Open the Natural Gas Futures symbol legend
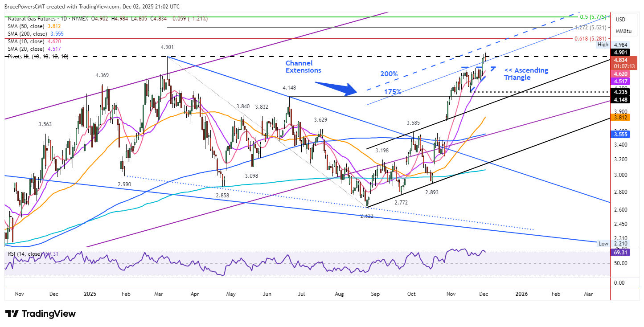The width and height of the screenshot is (644, 327). (31, 19)
